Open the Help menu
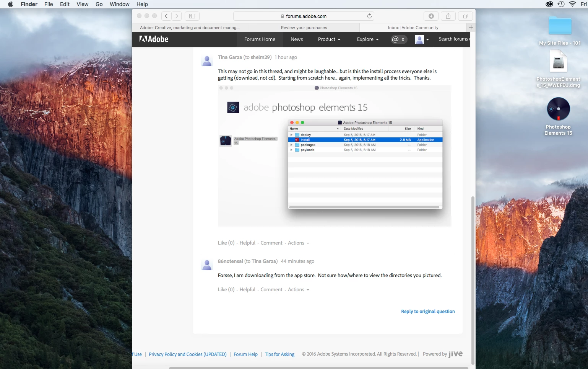Screen dimensions: 588x369 (x=142, y=4)
